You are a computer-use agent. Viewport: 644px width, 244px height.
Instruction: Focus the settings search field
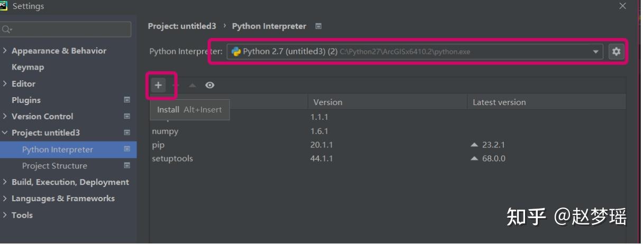[x=69, y=30]
